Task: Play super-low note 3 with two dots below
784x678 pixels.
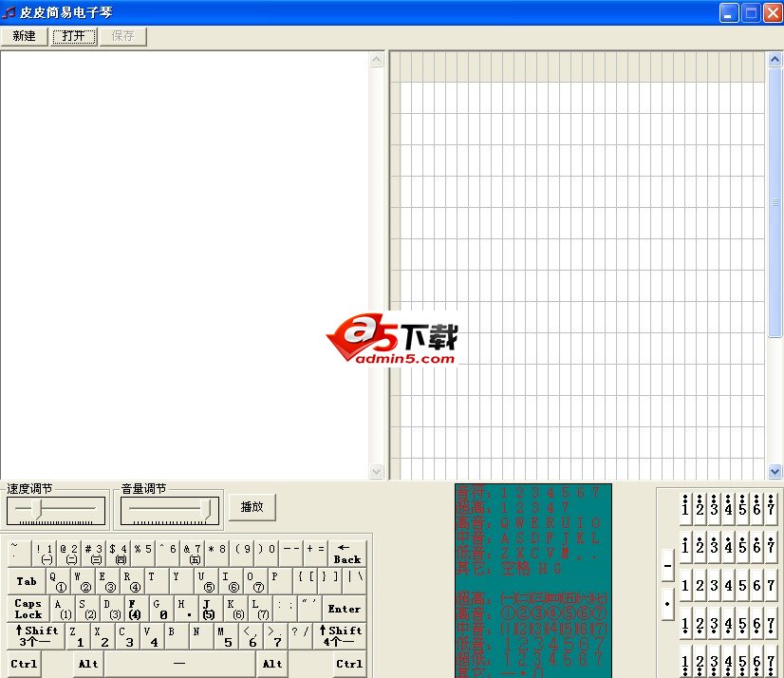Action: pos(714,662)
